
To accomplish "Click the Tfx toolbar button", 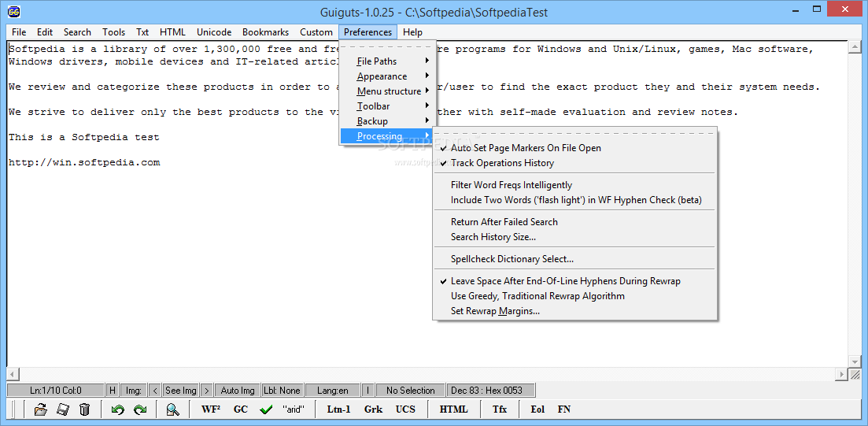I will click(x=500, y=410).
